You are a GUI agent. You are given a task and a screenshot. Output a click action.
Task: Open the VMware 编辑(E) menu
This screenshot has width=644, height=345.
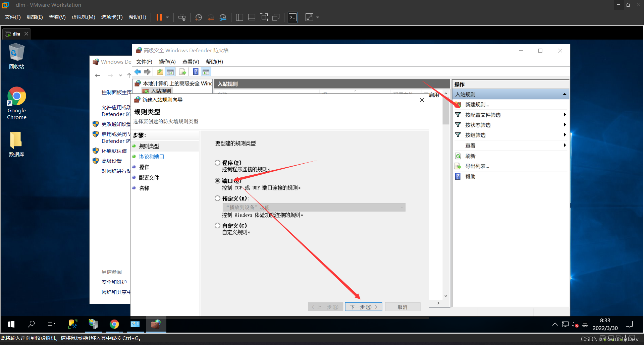[x=35, y=17]
